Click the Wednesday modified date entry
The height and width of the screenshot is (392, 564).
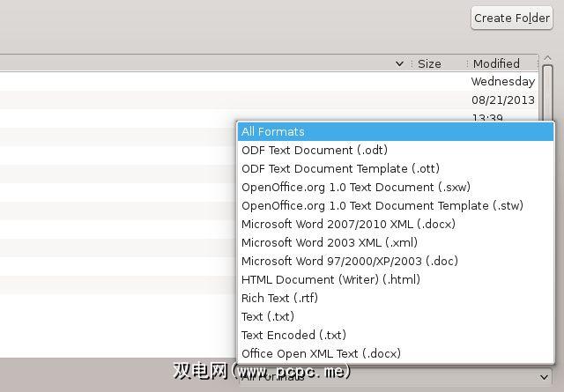coord(503,81)
